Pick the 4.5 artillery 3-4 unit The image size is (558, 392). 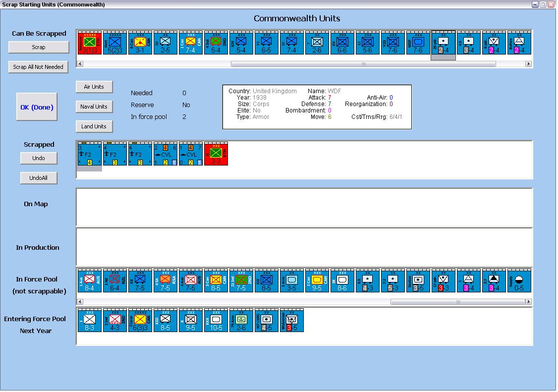click(469, 43)
